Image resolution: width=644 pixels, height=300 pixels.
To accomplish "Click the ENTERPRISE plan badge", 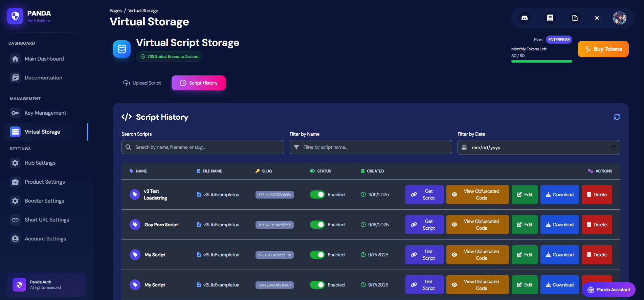I will coord(559,40).
